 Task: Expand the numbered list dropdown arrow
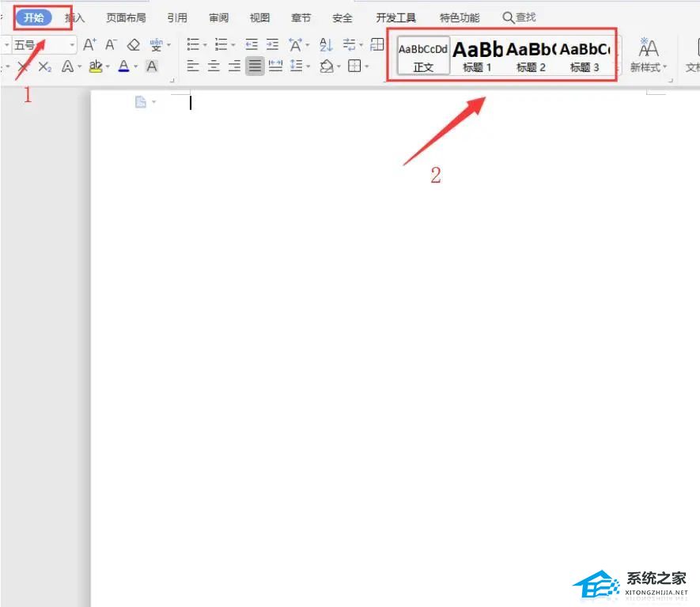point(233,44)
